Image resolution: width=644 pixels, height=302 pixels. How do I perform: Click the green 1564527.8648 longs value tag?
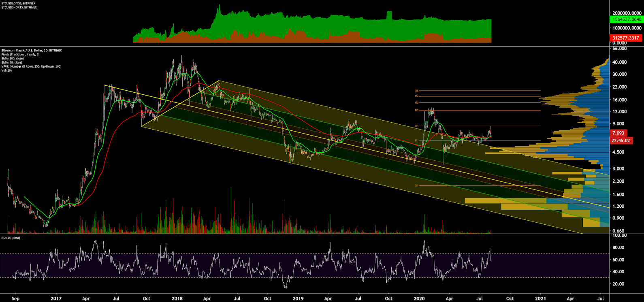point(626,19)
